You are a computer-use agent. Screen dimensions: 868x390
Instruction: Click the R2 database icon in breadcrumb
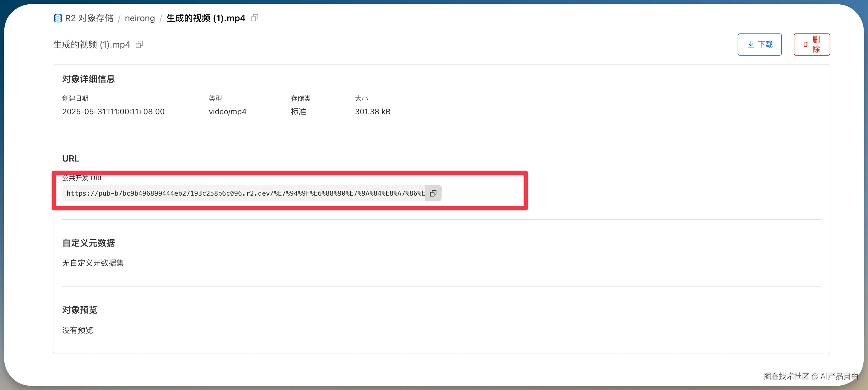[x=58, y=18]
